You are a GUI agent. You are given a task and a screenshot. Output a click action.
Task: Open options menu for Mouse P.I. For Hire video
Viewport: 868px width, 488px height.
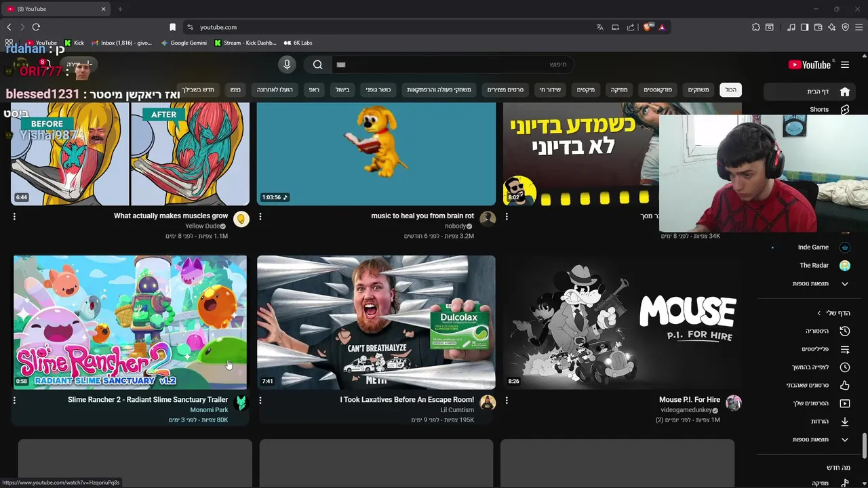[x=507, y=400]
